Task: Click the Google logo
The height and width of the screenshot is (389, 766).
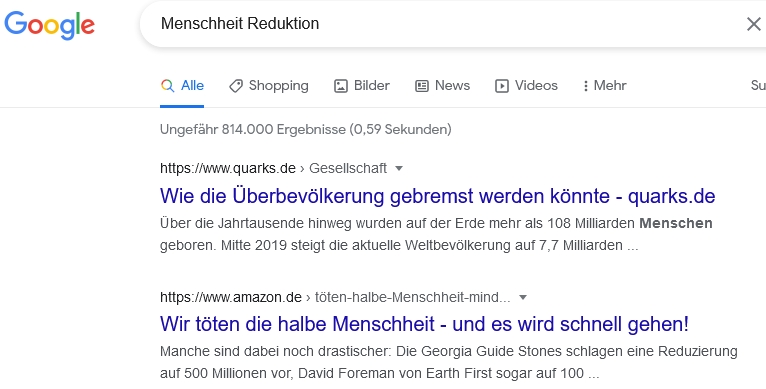Action: click(49, 24)
